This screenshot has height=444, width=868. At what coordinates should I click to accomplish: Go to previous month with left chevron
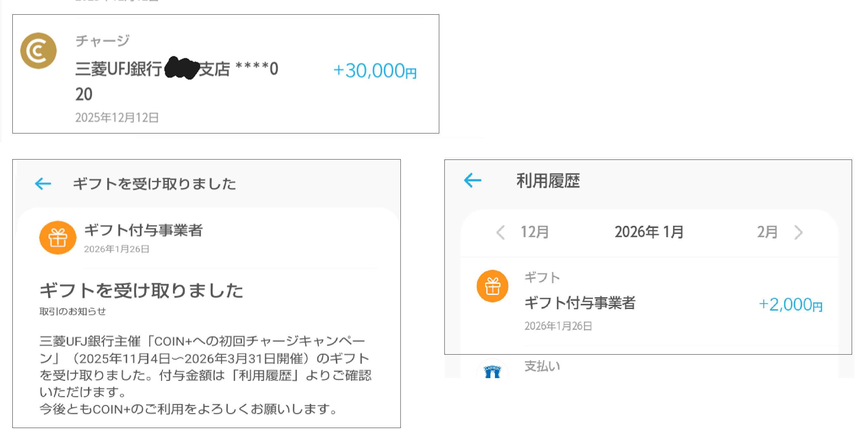[501, 232]
